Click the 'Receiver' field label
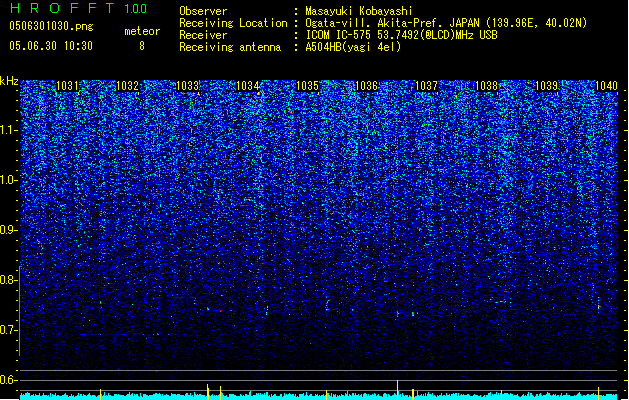Screen dimensions: 629x400 pyautogui.click(x=203, y=35)
